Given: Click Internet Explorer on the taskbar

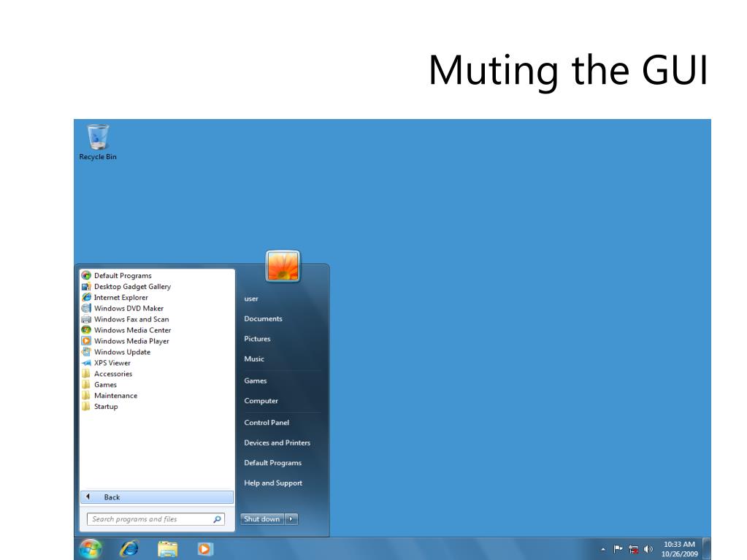Looking at the screenshot, I should coord(129,549).
